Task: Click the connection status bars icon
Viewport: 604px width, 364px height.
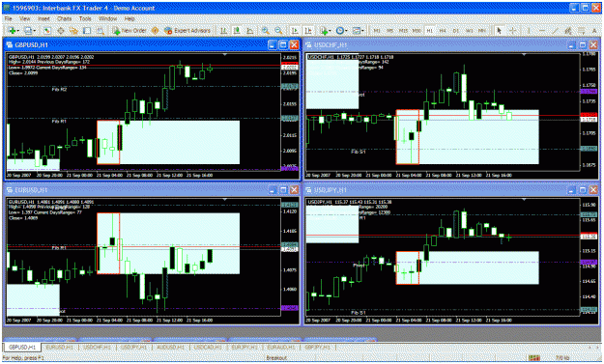Action: point(533,358)
